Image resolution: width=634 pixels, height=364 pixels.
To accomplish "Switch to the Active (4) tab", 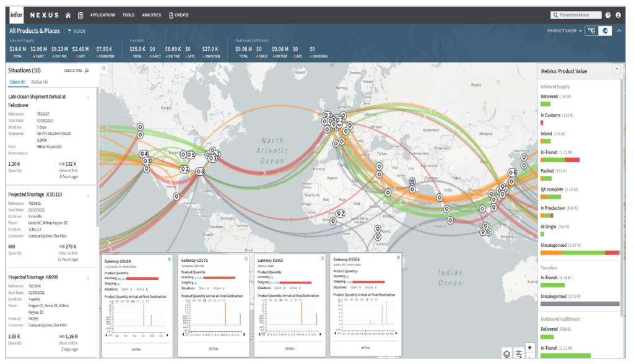I will tap(39, 82).
